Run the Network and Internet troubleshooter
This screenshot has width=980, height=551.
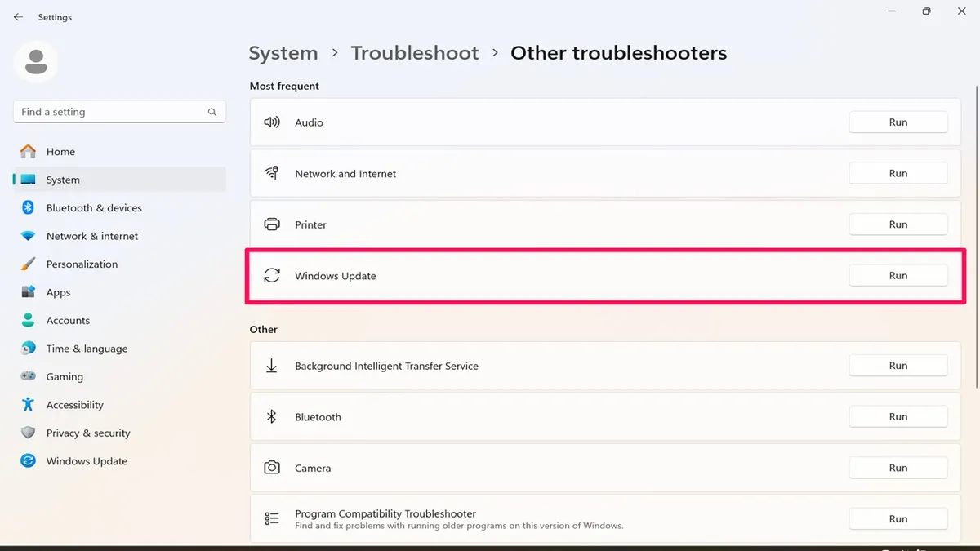898,173
